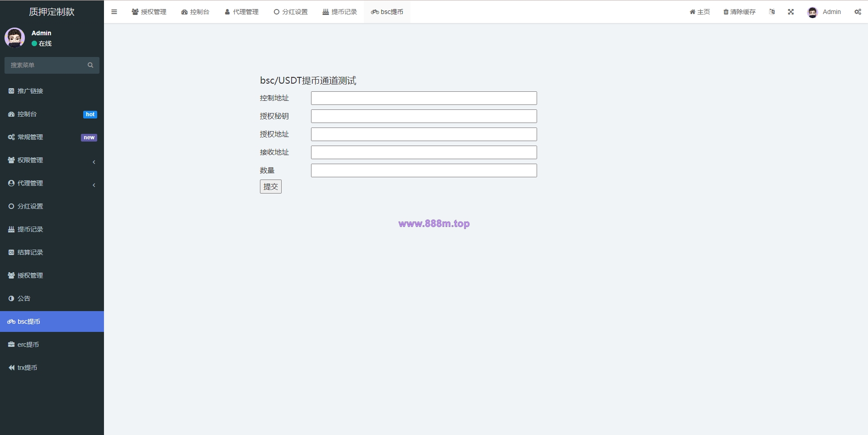Image resolution: width=868 pixels, height=435 pixels.
Task: Open 控制台 in the sidebar
Action: tap(52, 114)
